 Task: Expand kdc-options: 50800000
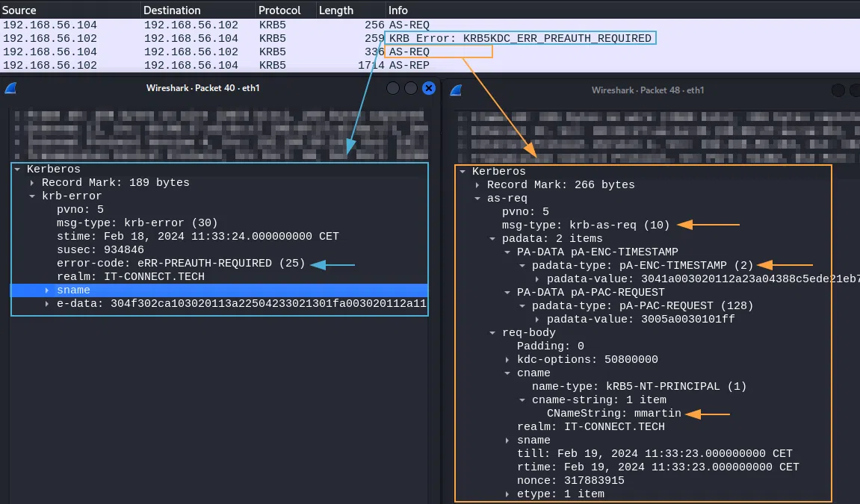(x=507, y=359)
